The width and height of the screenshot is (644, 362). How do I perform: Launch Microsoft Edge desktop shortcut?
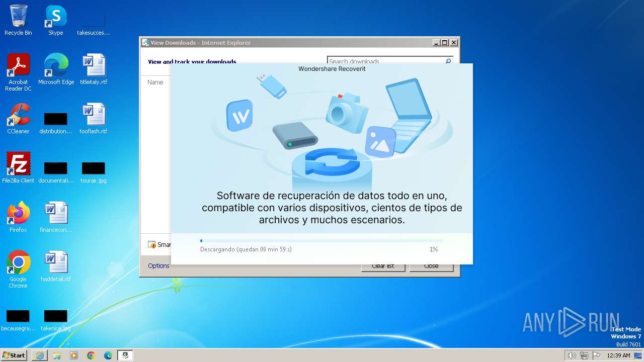click(x=56, y=69)
